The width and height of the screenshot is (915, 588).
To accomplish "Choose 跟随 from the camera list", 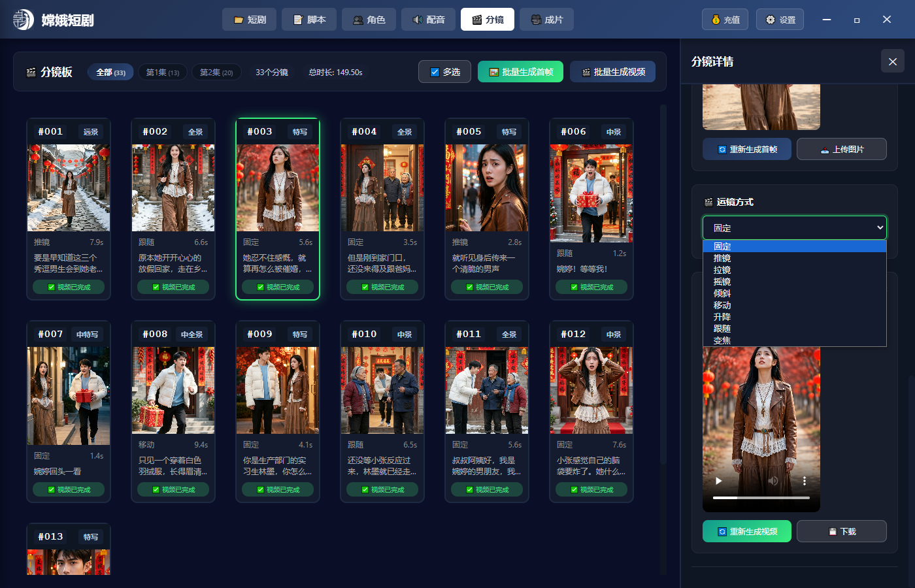I will [x=722, y=329].
